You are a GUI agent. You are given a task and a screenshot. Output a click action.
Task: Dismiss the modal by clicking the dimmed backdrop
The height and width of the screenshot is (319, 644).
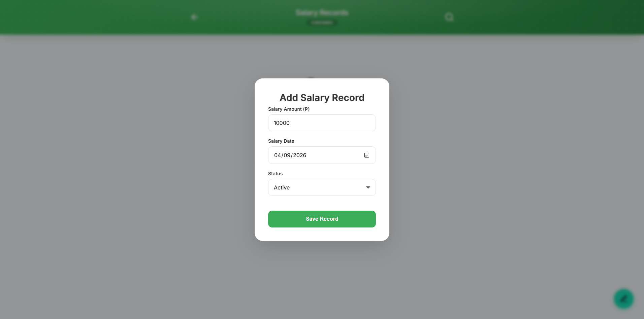point(135,168)
